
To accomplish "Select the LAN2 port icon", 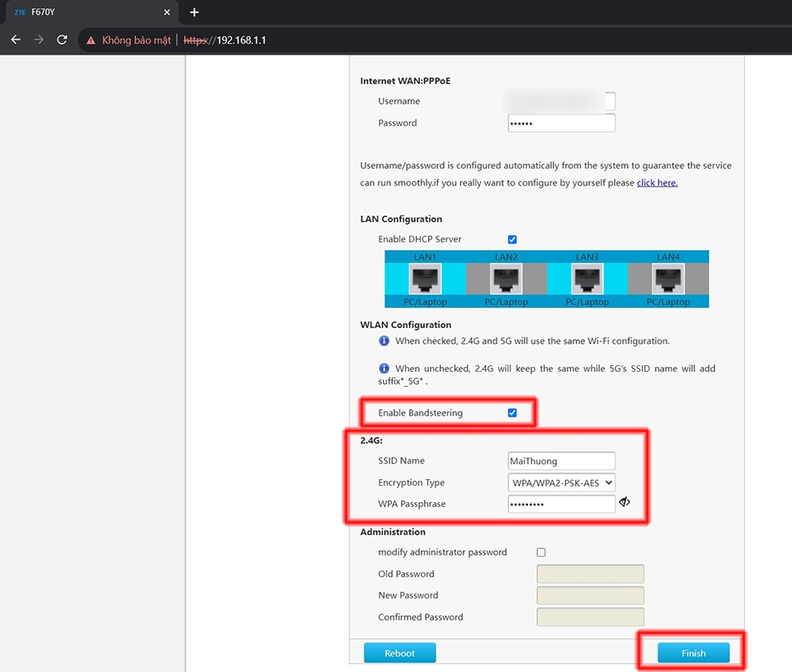I will coord(506,279).
